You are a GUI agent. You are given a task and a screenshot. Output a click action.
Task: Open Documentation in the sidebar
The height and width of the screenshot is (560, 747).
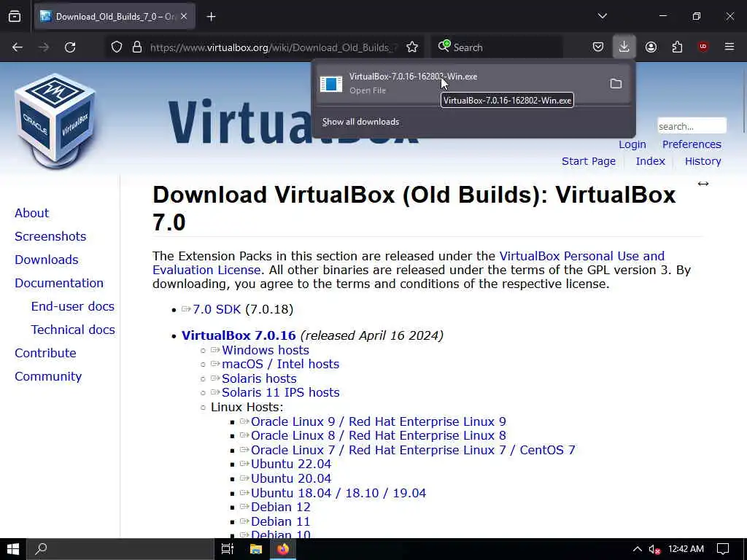pyautogui.click(x=59, y=284)
